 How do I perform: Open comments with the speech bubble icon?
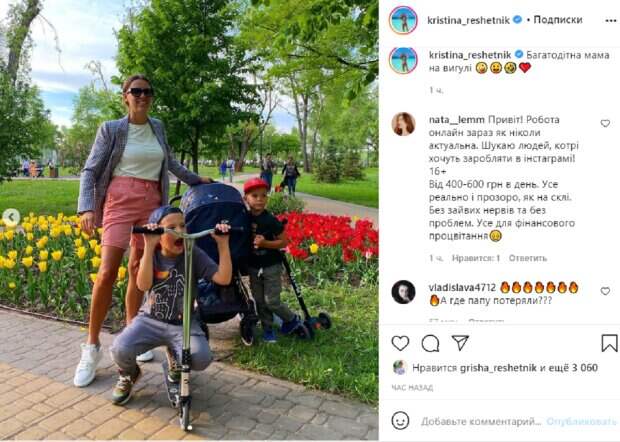[x=430, y=343]
